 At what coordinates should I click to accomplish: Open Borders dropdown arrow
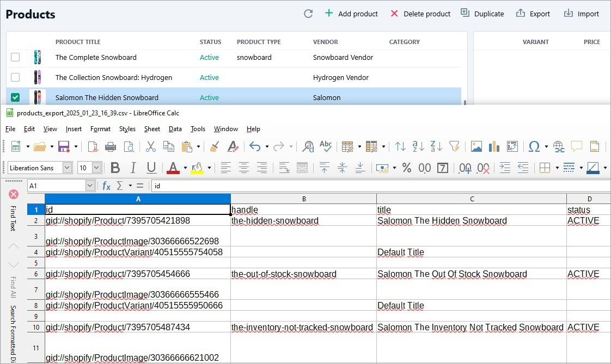(557, 168)
